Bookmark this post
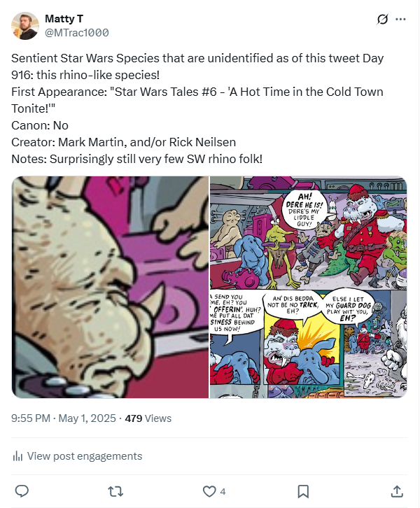The image size is (420, 508). 303,491
